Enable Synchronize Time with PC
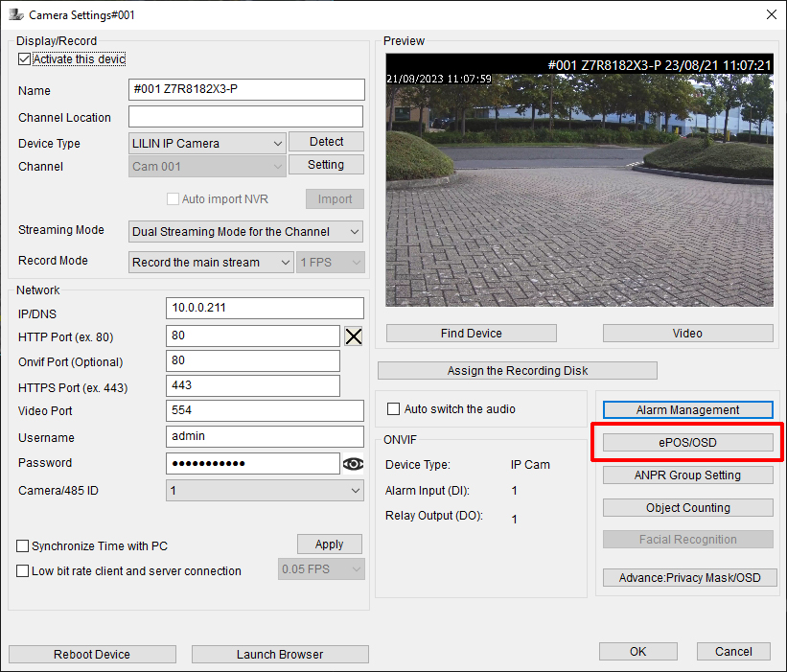The image size is (787, 672). click(23, 546)
